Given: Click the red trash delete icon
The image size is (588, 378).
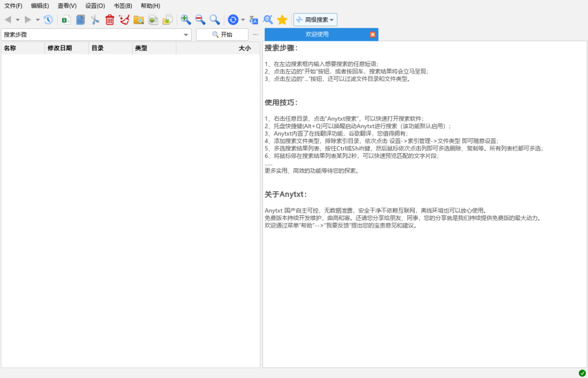Looking at the screenshot, I should point(109,20).
